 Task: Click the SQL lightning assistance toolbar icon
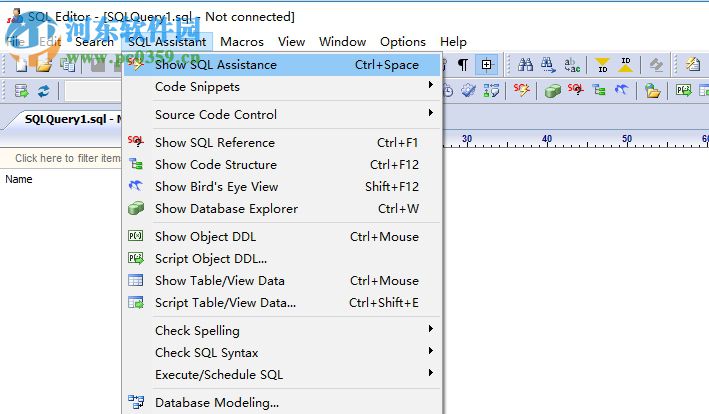(521, 90)
